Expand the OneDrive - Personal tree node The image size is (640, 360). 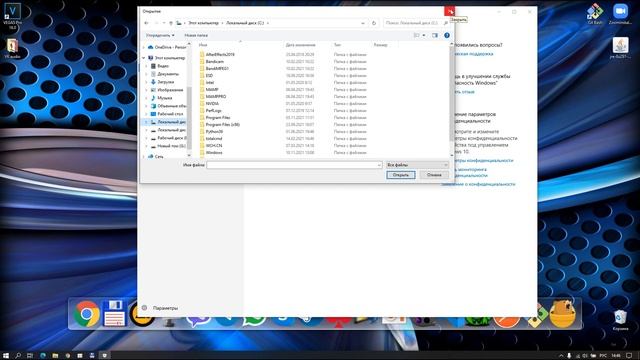pyautogui.click(x=144, y=47)
